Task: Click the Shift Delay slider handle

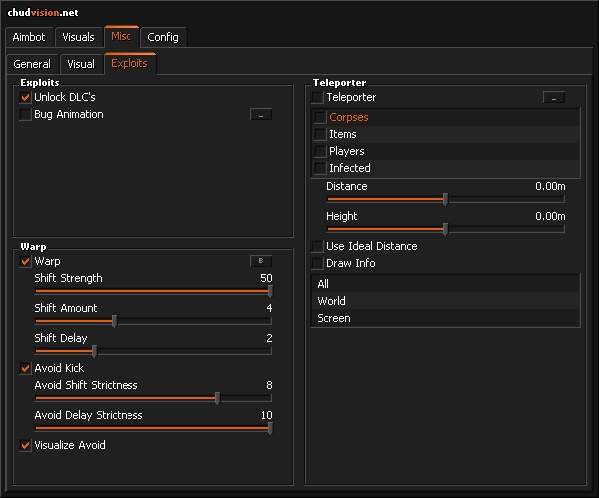Action: [x=94, y=351]
